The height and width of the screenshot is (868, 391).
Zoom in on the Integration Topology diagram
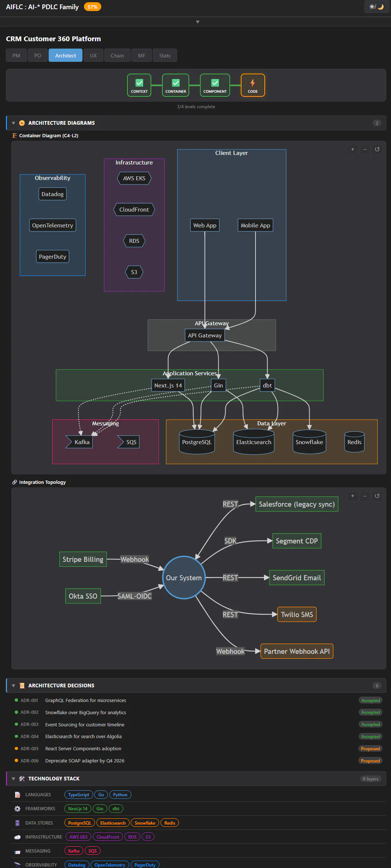352,496
